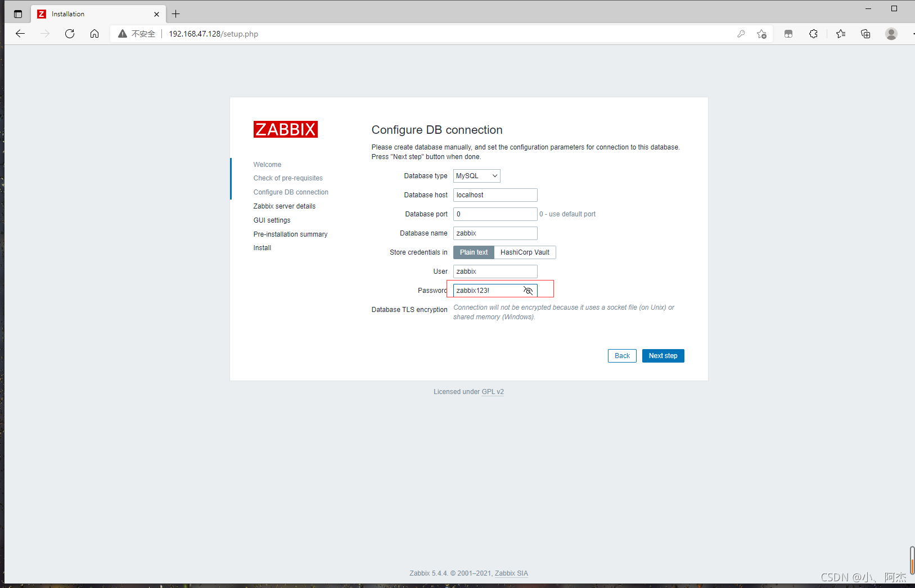Focus the Database port field

pyautogui.click(x=495, y=214)
